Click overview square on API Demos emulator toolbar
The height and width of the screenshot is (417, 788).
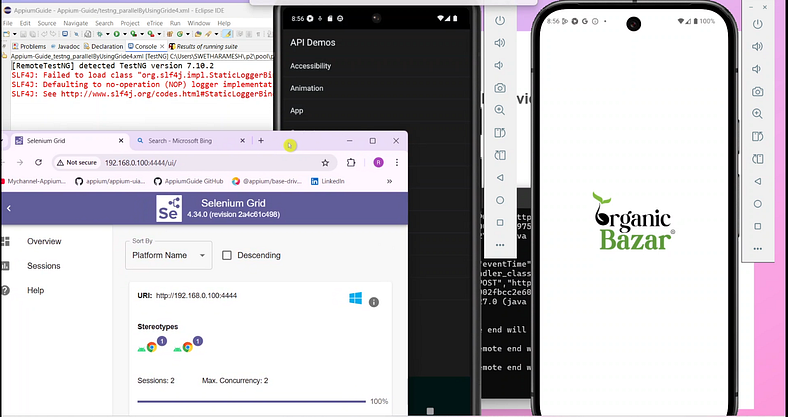tap(500, 222)
